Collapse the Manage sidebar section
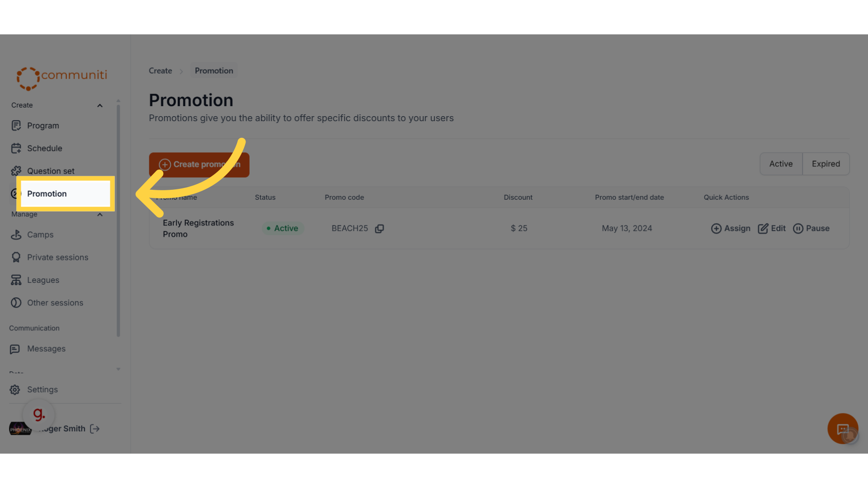 pyautogui.click(x=100, y=214)
